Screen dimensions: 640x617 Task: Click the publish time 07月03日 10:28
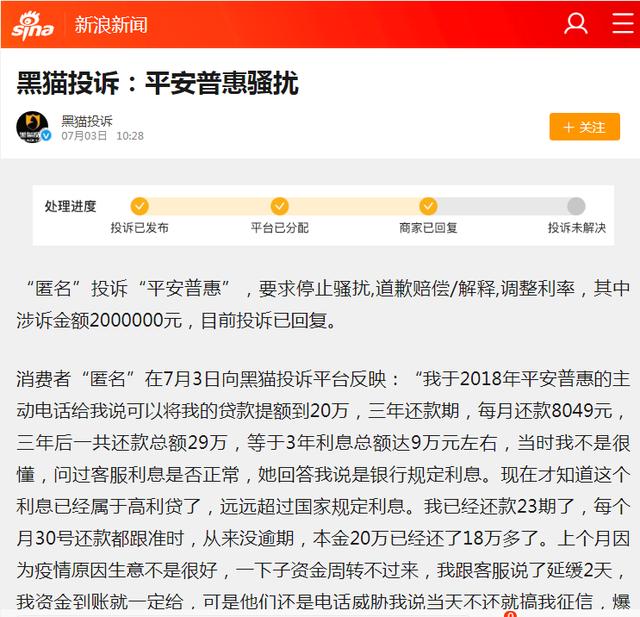(x=102, y=136)
